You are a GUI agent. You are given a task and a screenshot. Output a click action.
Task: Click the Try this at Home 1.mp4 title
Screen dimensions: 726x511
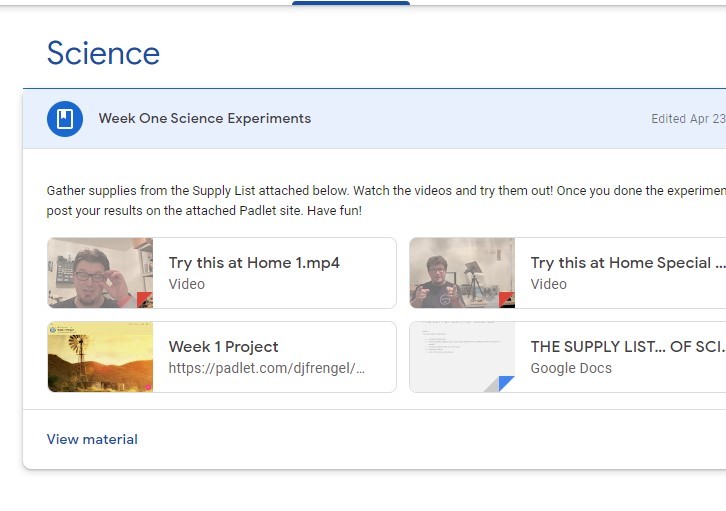(254, 263)
